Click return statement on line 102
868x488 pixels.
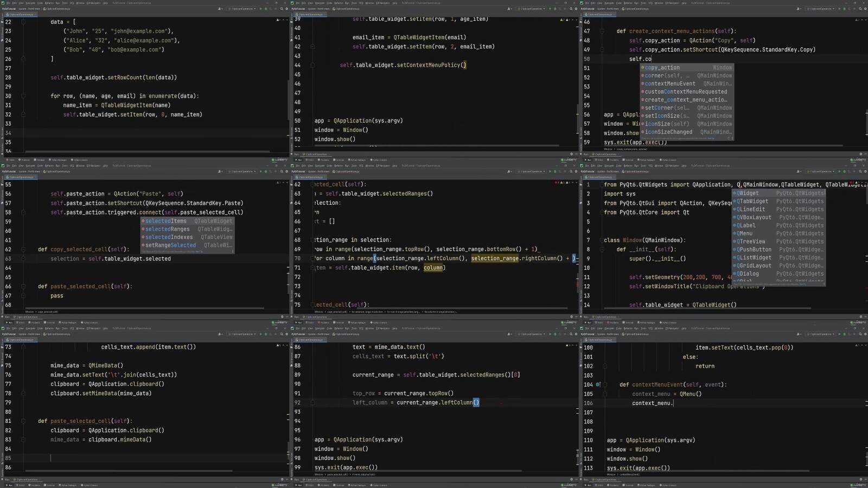pyautogui.click(x=705, y=366)
